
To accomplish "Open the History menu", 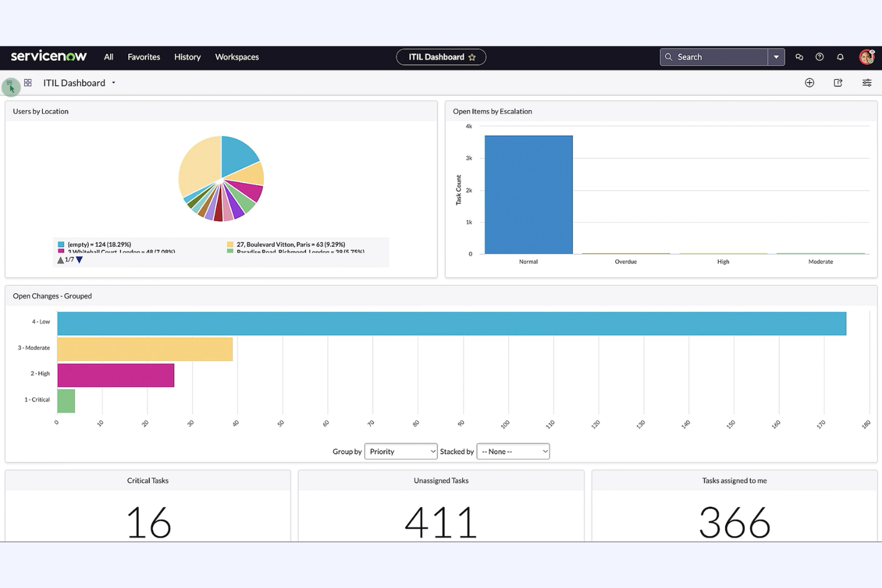I will (187, 57).
